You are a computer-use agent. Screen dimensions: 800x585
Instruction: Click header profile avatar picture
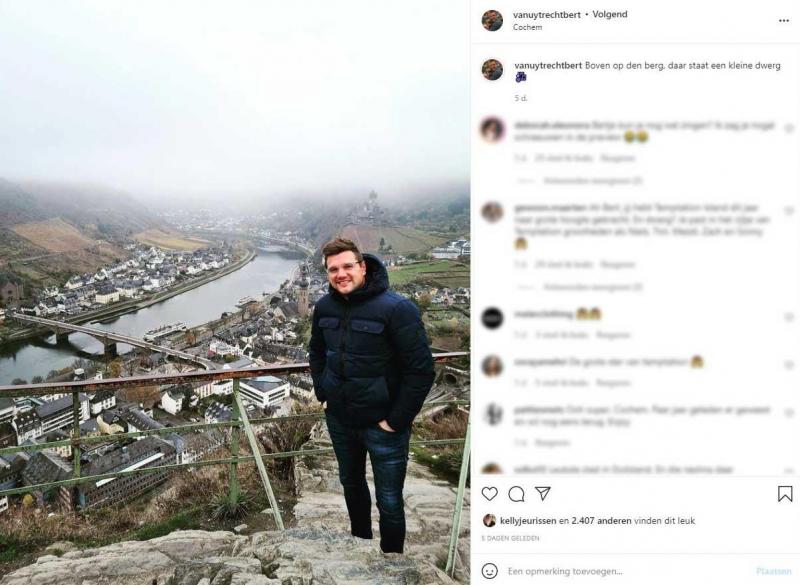(492, 20)
